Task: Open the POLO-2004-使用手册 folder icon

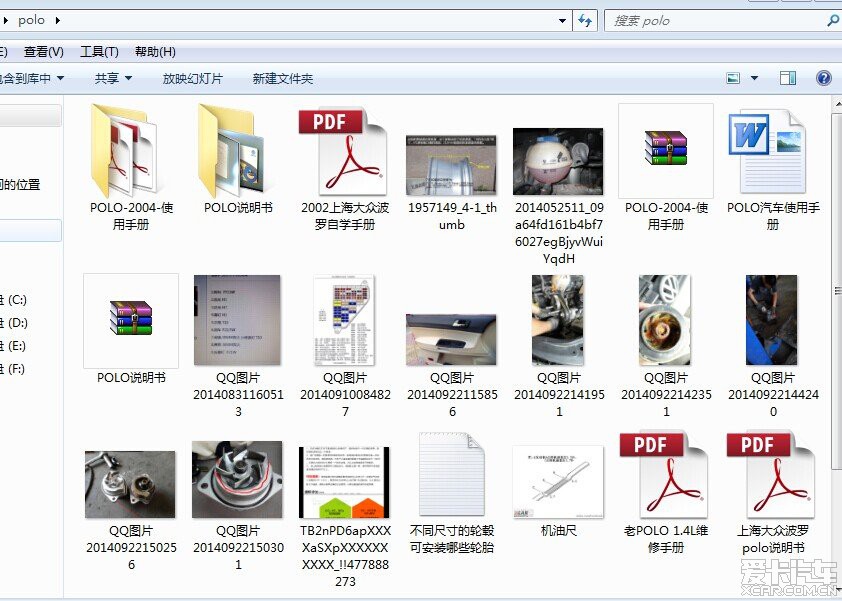Action: tap(125, 150)
